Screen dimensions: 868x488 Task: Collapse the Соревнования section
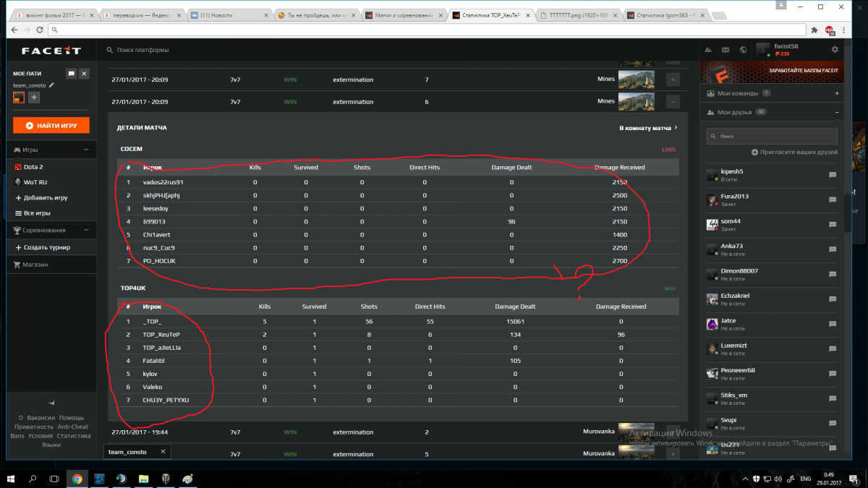[86, 230]
